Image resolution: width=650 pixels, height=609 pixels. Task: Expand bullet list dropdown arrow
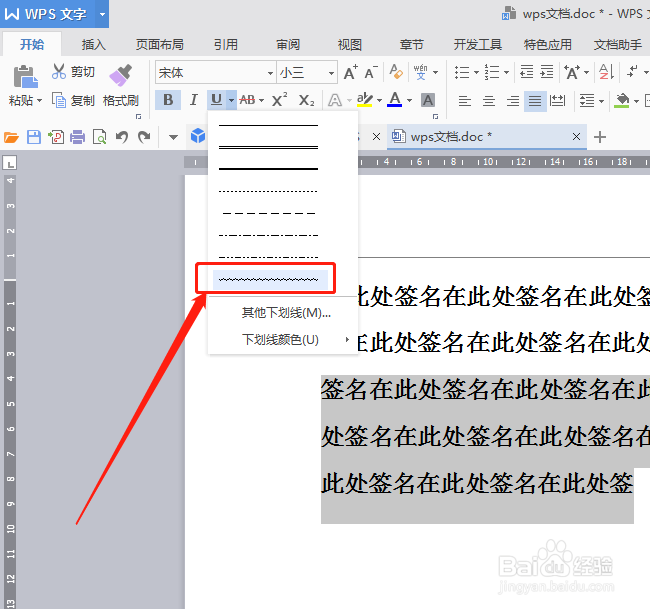pyautogui.click(x=476, y=73)
